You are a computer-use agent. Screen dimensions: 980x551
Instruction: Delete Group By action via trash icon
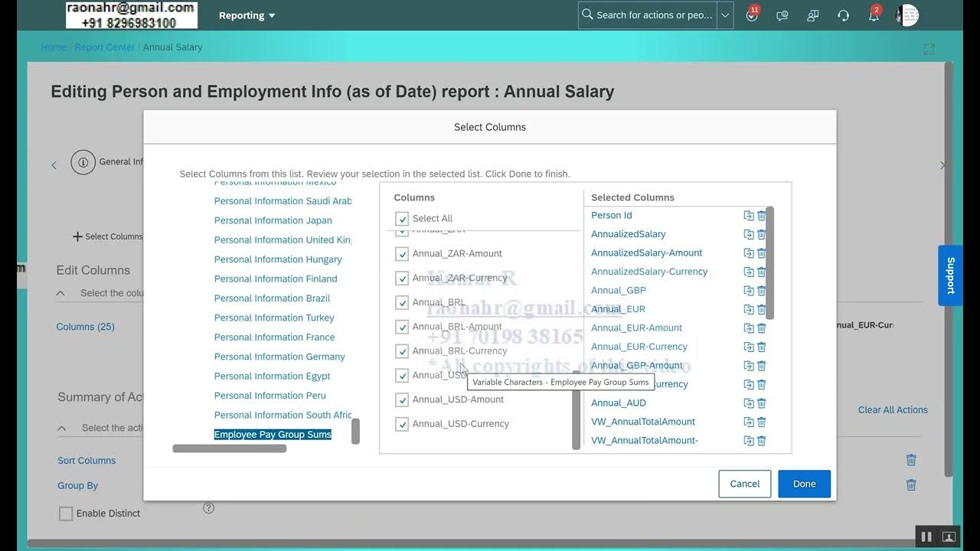(x=911, y=484)
